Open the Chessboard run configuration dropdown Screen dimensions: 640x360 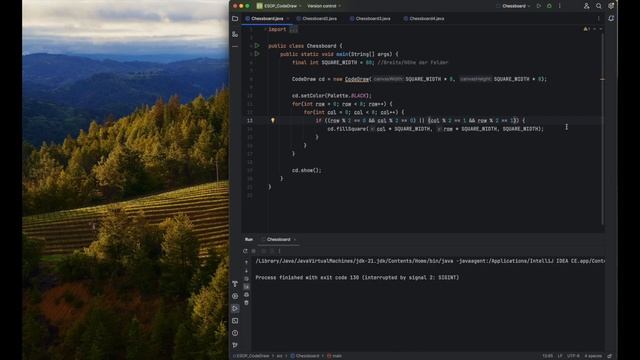[x=513, y=6]
